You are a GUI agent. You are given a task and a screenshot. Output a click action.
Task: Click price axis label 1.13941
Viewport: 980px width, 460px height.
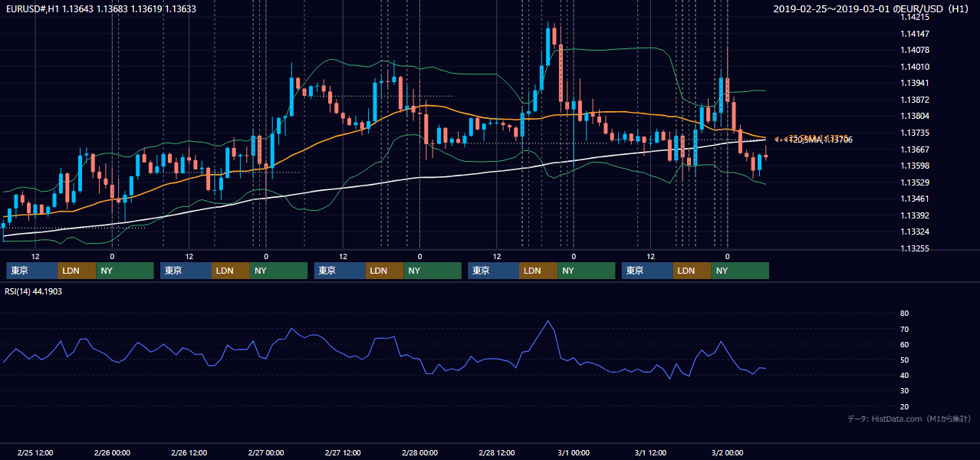(915, 83)
